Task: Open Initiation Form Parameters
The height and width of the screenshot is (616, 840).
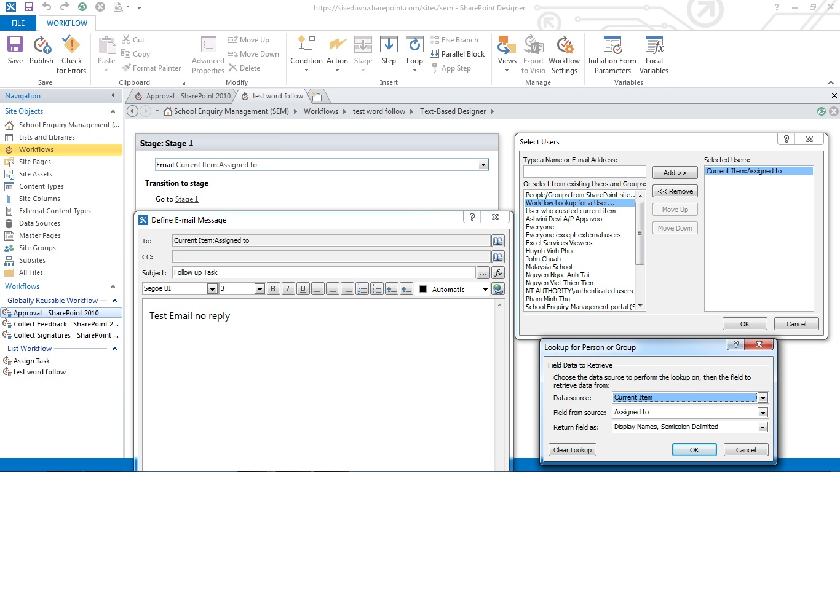Action: pos(612,55)
